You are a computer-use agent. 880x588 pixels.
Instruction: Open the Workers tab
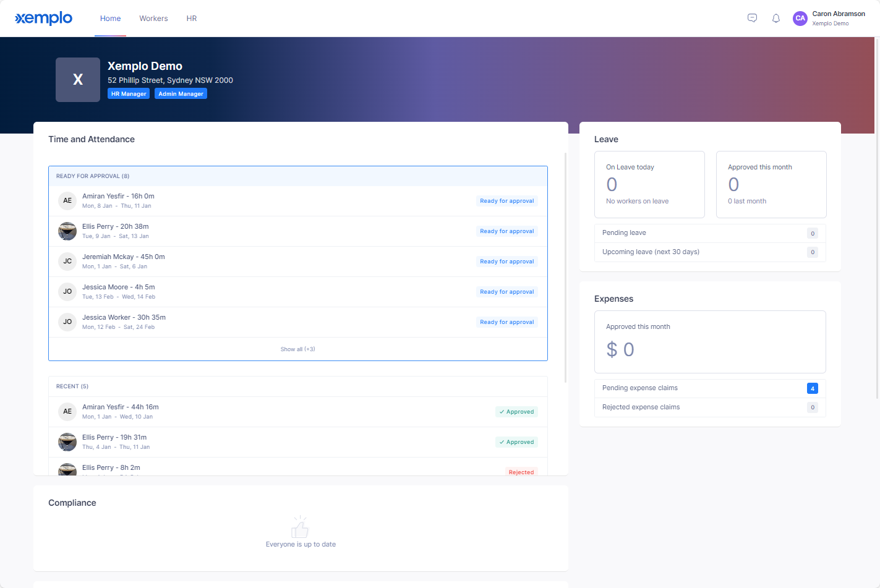153,19
